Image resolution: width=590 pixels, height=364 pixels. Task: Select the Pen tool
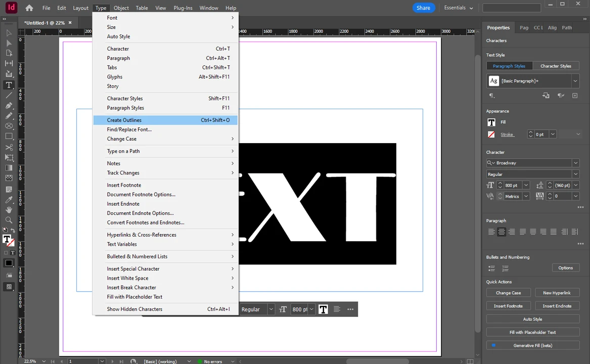click(9, 105)
